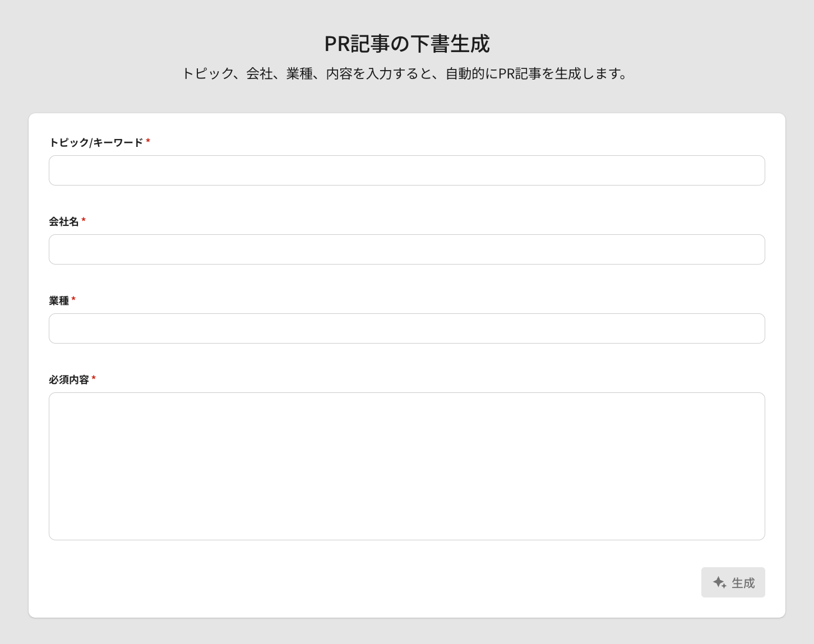This screenshot has height=644, width=814.
Task: Click the red asterisk after 業種
Action: coord(73,299)
